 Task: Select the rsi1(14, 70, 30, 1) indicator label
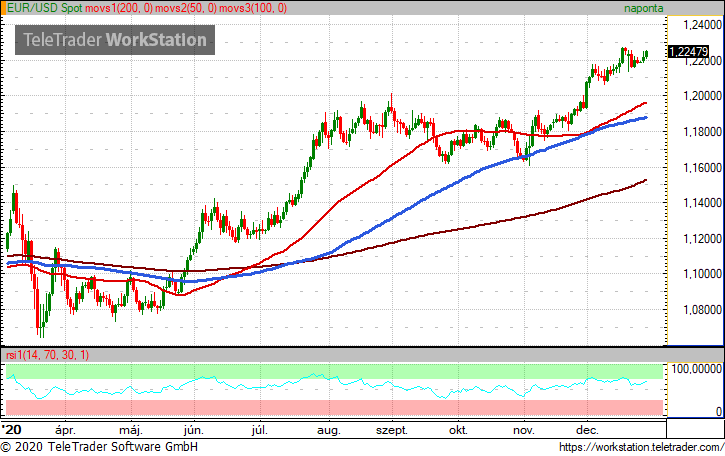tap(47, 355)
